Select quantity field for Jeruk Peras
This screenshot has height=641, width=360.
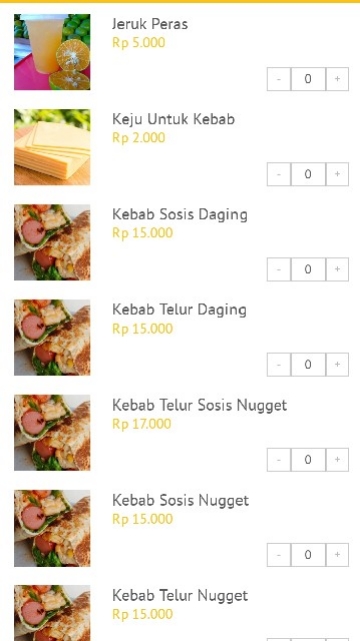coord(308,79)
